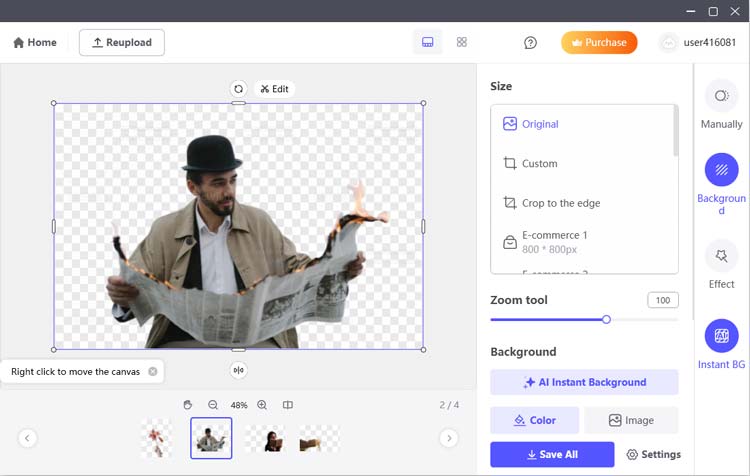
Task: Choose the Custom size option
Action: click(582, 164)
